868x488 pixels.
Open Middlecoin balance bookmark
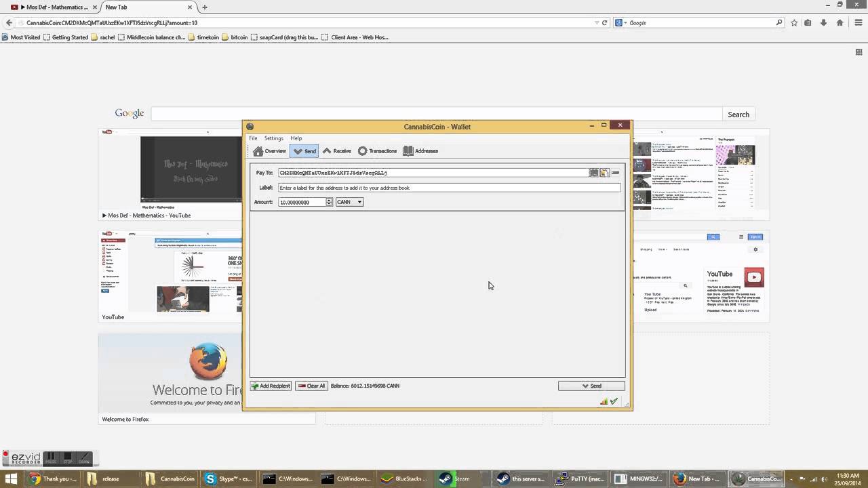tap(152, 37)
